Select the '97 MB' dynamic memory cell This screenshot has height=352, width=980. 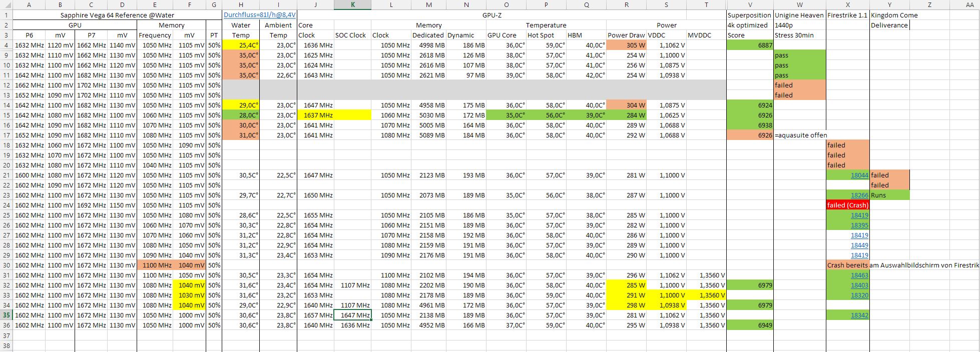(x=466, y=75)
